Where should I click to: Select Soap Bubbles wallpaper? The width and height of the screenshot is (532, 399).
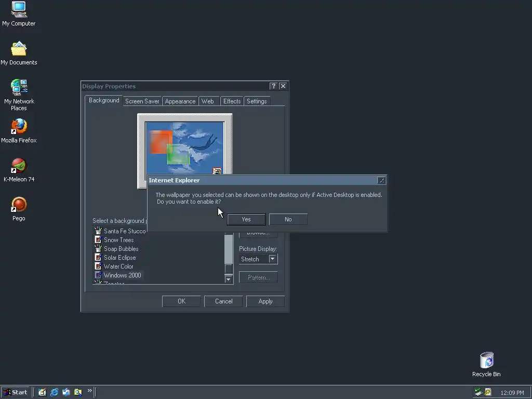tap(121, 249)
